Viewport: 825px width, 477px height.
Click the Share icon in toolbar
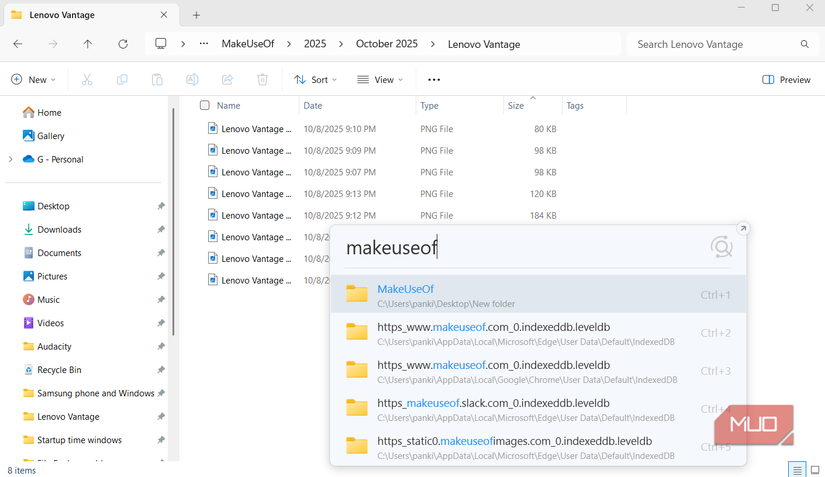[x=227, y=79]
